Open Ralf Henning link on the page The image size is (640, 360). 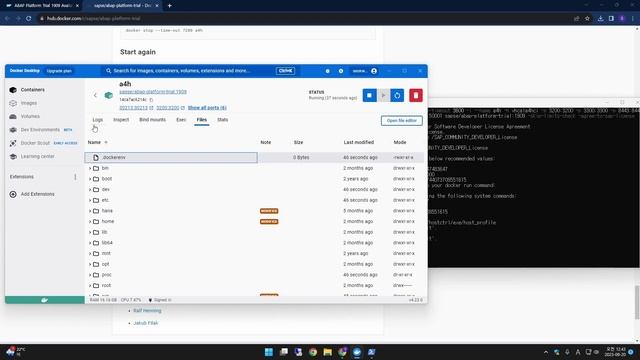click(x=147, y=311)
